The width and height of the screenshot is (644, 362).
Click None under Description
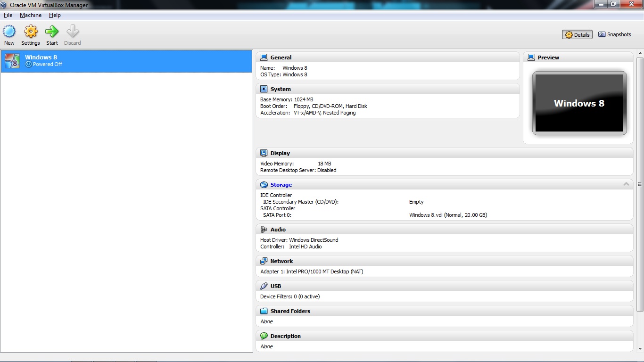click(266, 346)
